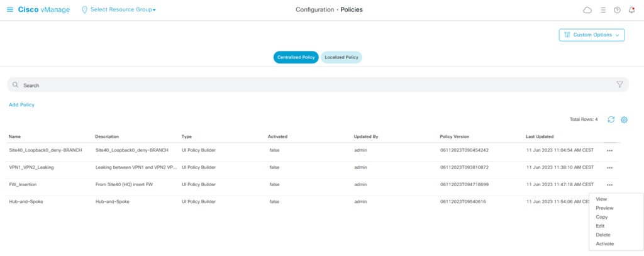Open the hamburger navigation menu
This screenshot has height=256, width=644.
[x=9, y=10]
